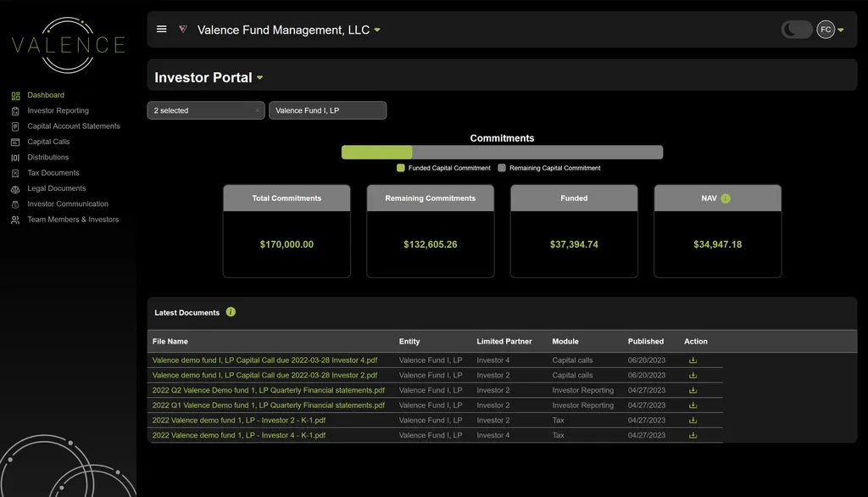The width and height of the screenshot is (868, 497).
Task: Open 2022 Q2 Quarterly Financial statements.pdf link
Action: coord(269,390)
